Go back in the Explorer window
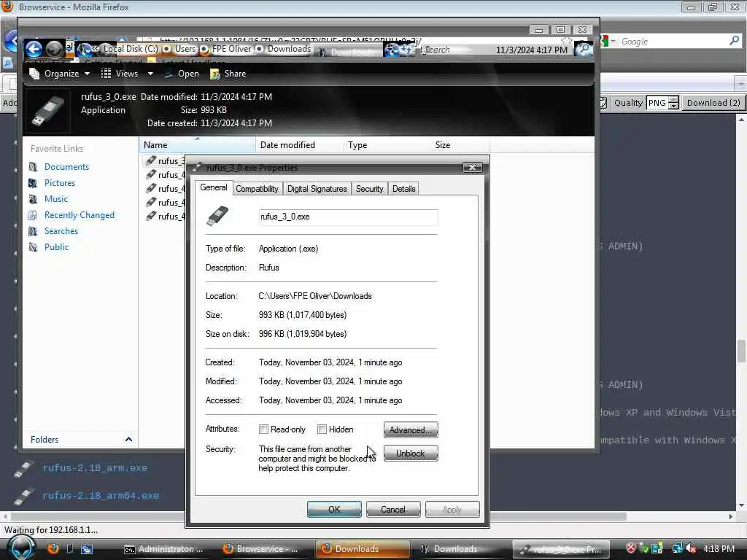The height and width of the screenshot is (560, 747). (34, 49)
